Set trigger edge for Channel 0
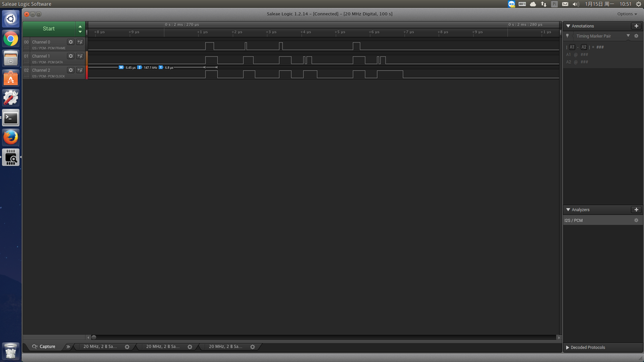Viewport: 644px width, 362px height. [80, 42]
